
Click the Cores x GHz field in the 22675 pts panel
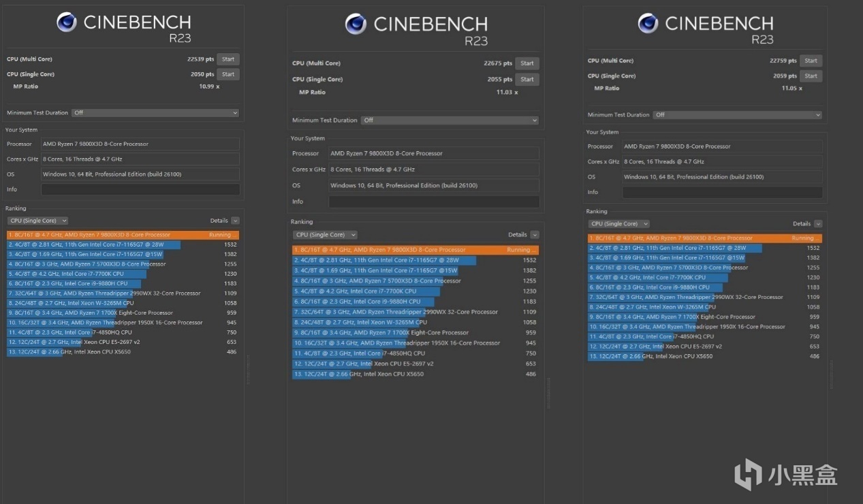click(x=434, y=169)
